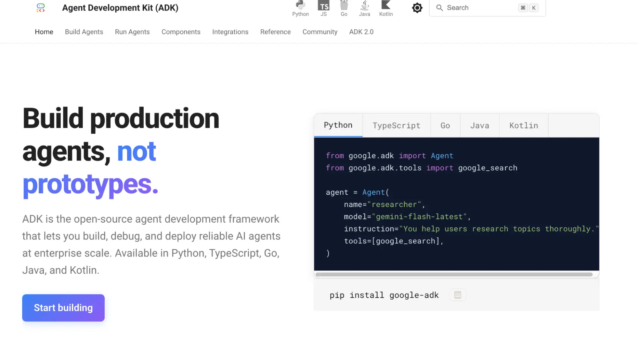Open the Go gopher icon link

344,8
